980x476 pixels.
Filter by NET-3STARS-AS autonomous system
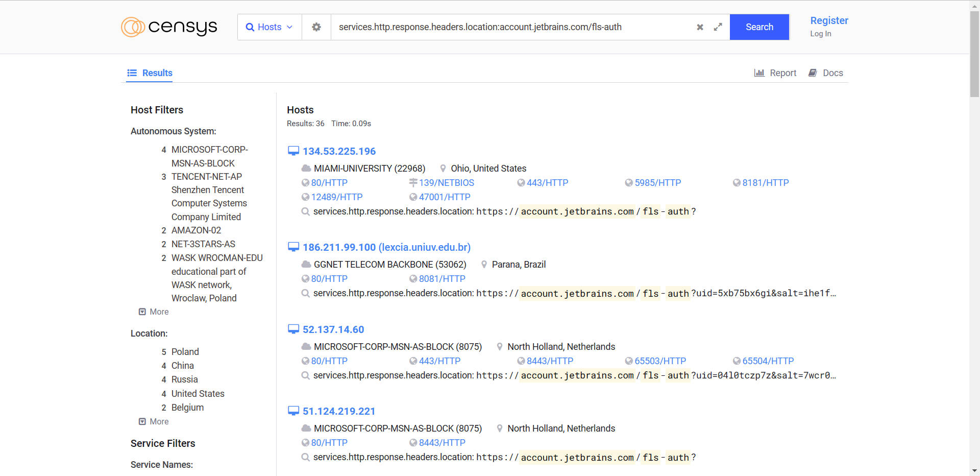[x=203, y=244]
